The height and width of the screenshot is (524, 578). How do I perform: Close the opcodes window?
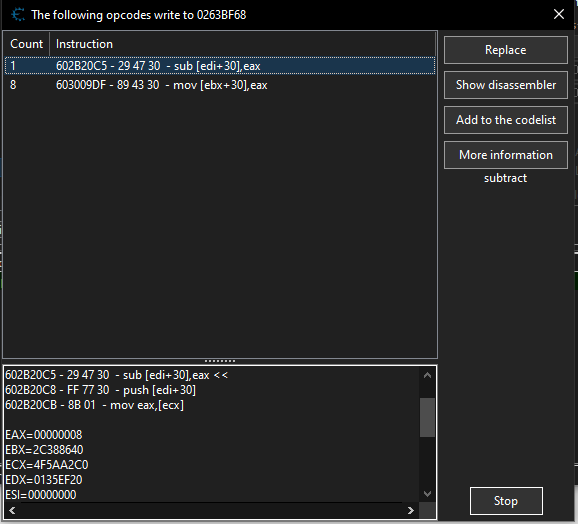pos(559,14)
